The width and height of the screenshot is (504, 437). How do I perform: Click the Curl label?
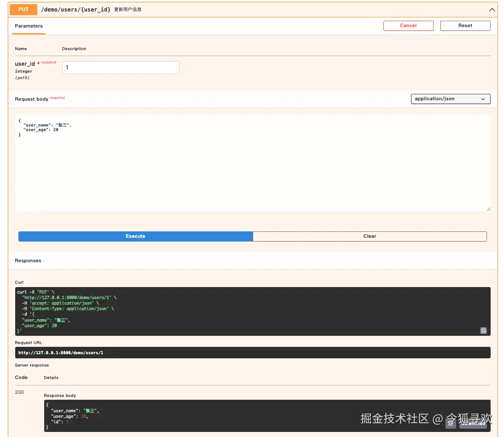(19, 282)
